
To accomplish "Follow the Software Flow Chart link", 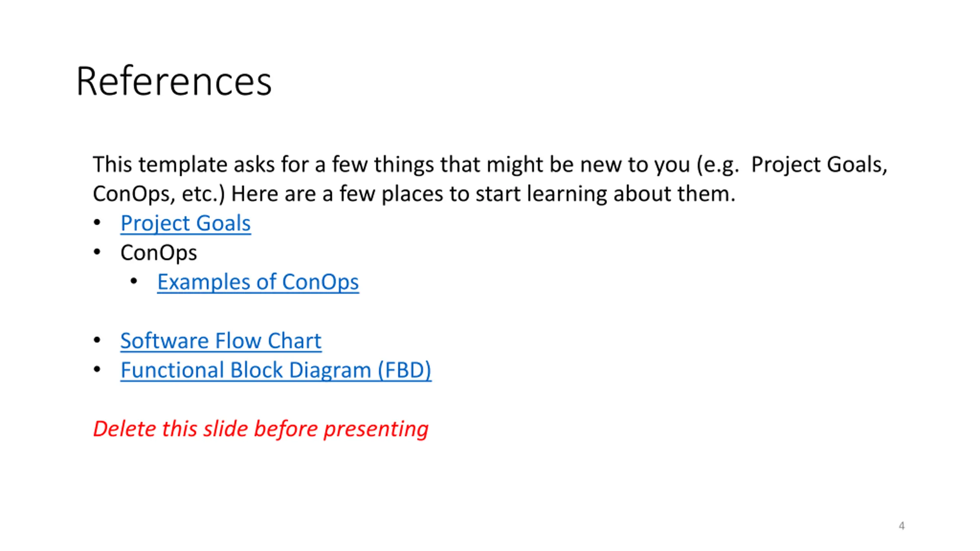I will (x=221, y=341).
